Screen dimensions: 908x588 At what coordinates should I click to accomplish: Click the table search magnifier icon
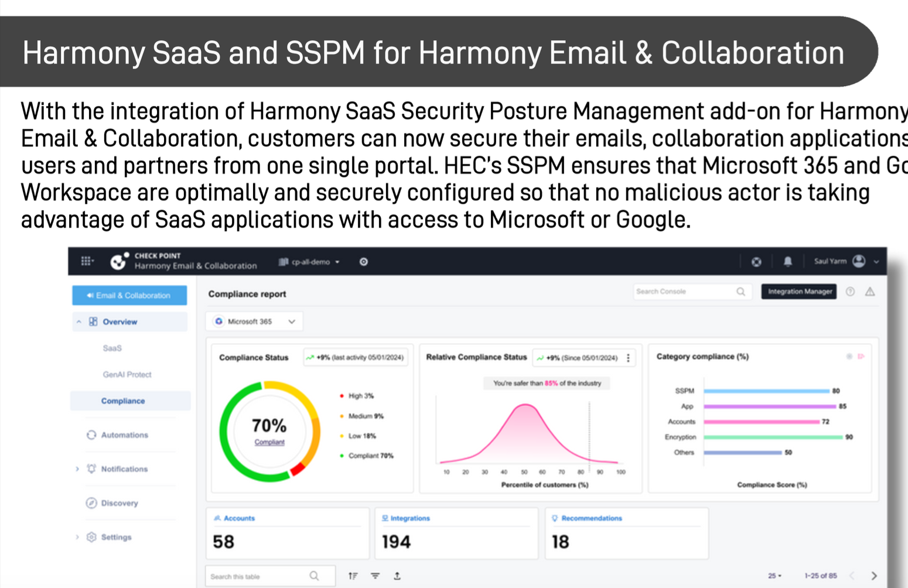click(314, 576)
